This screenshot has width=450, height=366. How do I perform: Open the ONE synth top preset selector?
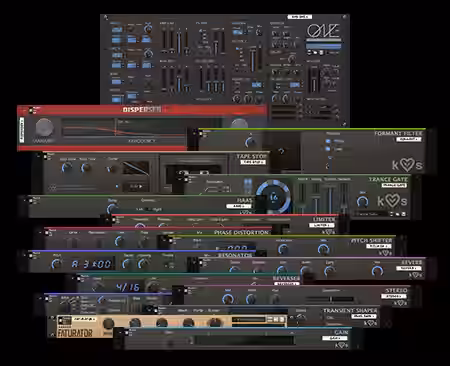click(x=300, y=17)
